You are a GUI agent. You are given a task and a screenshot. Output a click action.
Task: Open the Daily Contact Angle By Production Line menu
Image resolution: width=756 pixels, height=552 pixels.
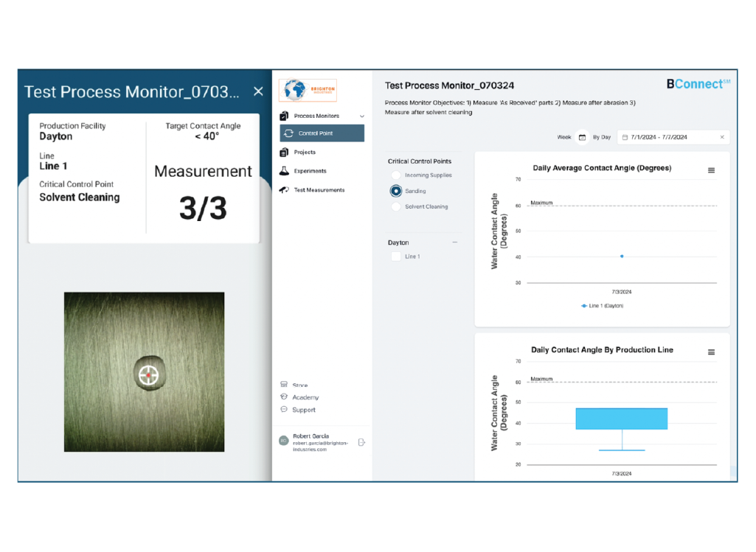point(711,352)
